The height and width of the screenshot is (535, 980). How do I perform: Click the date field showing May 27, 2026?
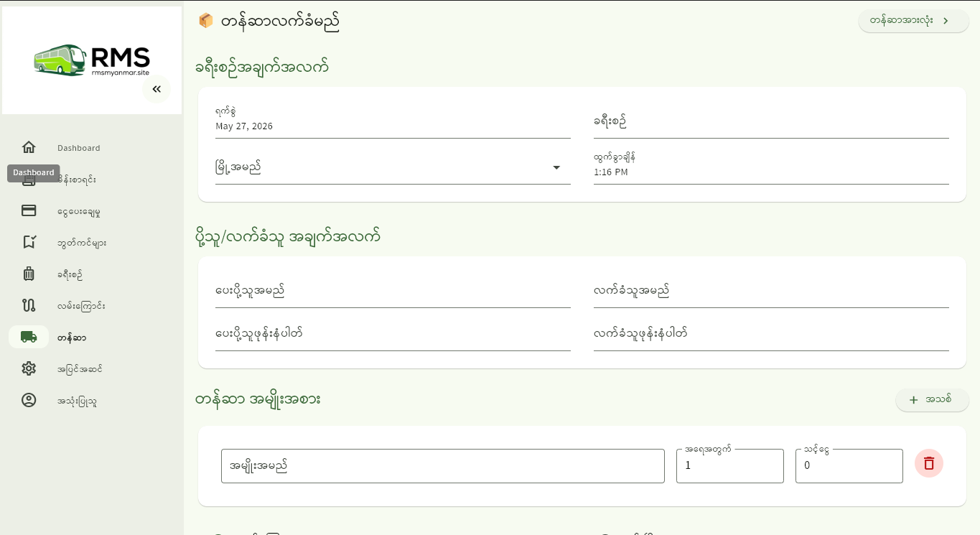point(393,121)
